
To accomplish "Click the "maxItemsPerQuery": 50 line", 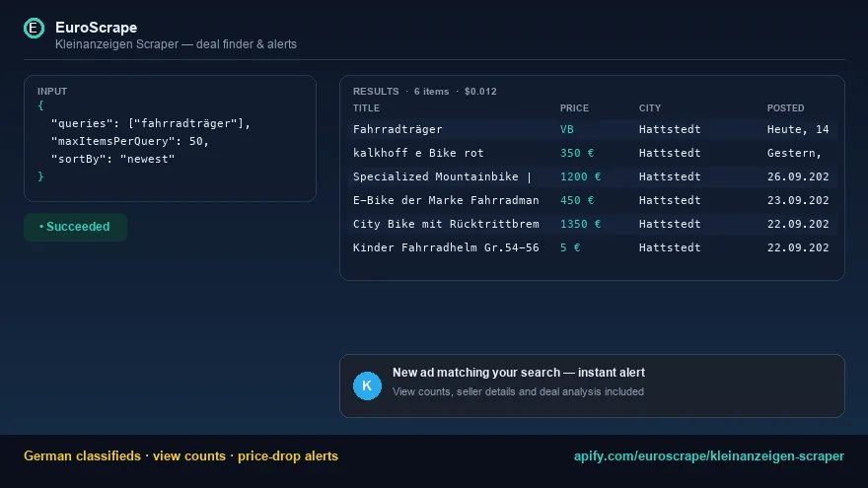I will [x=130, y=141].
